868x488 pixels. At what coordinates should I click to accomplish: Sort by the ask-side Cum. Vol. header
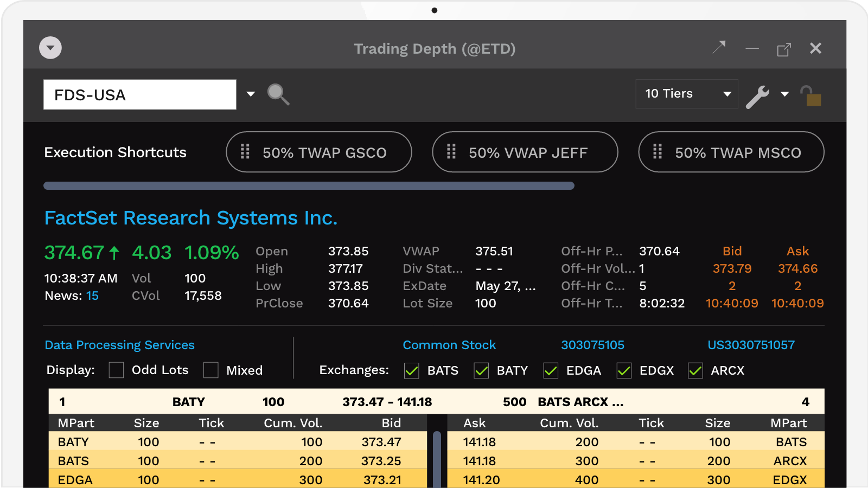[569, 423]
